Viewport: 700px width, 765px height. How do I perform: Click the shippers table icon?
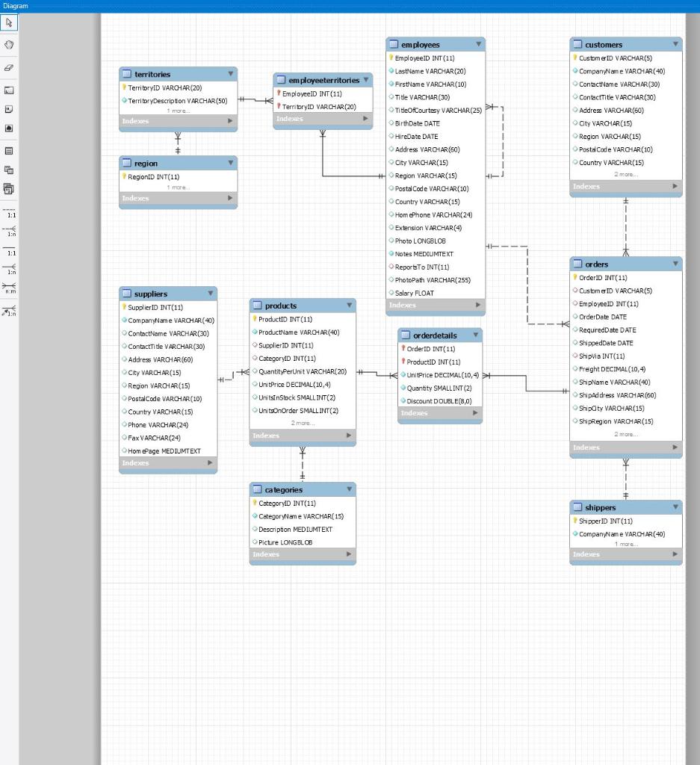(577, 507)
